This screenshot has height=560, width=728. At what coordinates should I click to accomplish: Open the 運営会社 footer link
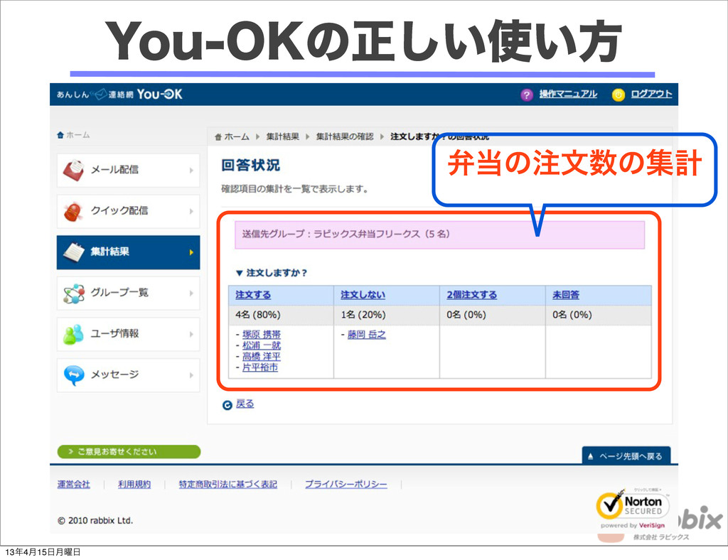click(73, 485)
